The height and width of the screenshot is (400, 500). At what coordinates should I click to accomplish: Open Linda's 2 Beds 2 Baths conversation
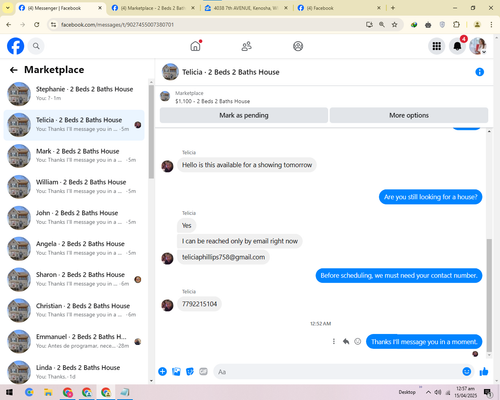click(x=74, y=372)
